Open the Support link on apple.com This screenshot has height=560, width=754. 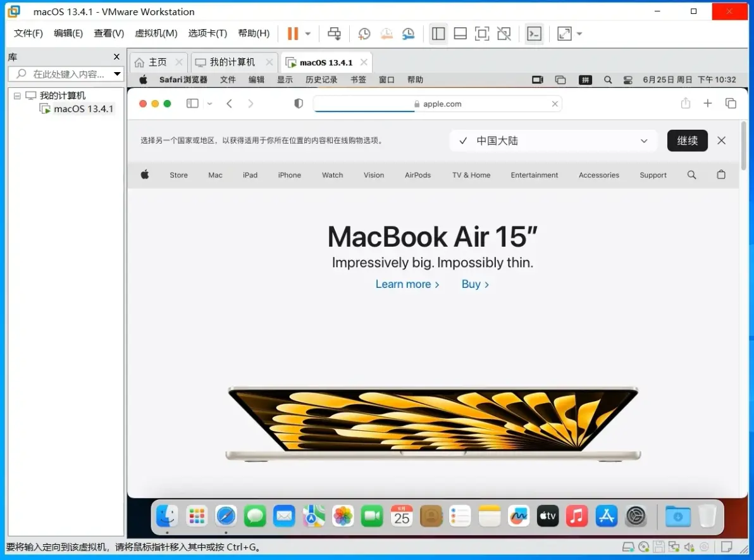pos(653,175)
